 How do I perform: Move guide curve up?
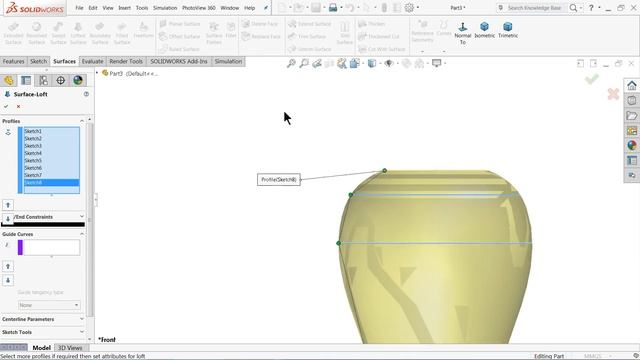click(8, 267)
